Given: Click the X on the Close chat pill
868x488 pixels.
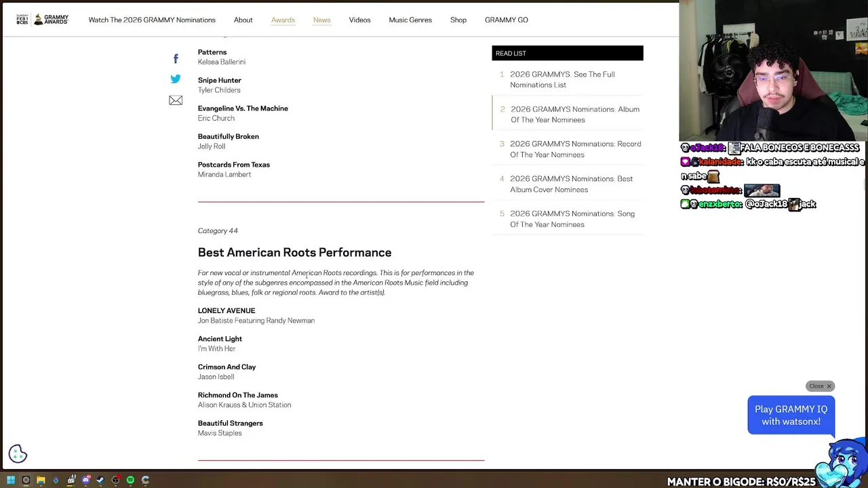Looking at the screenshot, I should (829, 386).
